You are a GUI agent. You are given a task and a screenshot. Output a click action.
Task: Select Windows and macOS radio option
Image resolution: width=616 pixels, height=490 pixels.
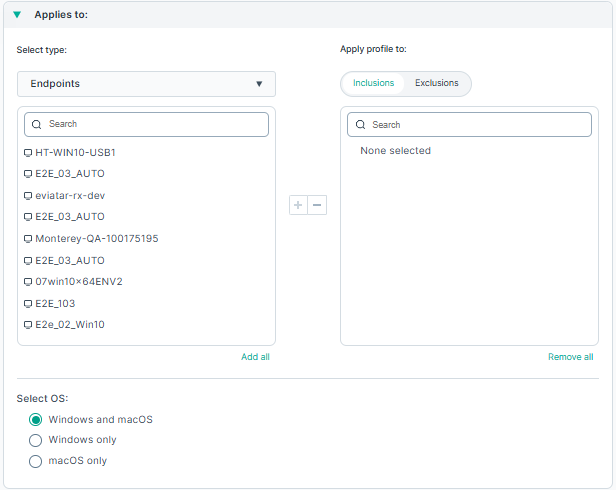(36, 420)
